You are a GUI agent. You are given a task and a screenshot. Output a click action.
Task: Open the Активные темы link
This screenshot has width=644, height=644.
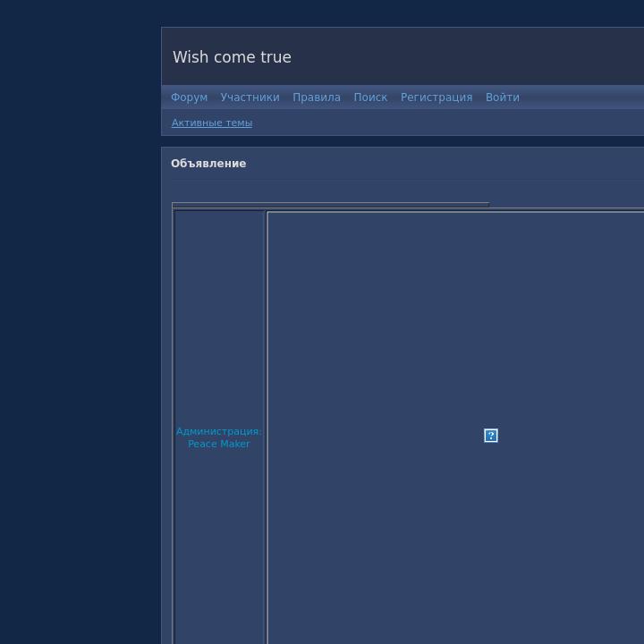[x=212, y=123]
